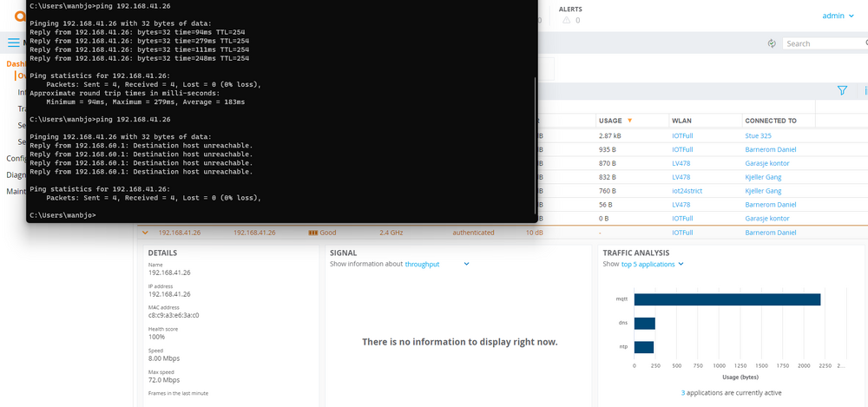Click the Alerts warning triangle icon
The image size is (868, 407).
(x=566, y=20)
